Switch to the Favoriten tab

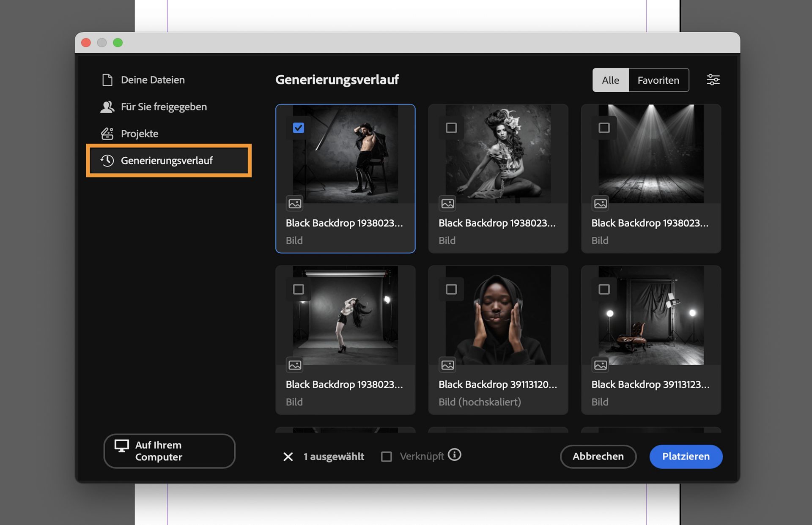pos(658,80)
